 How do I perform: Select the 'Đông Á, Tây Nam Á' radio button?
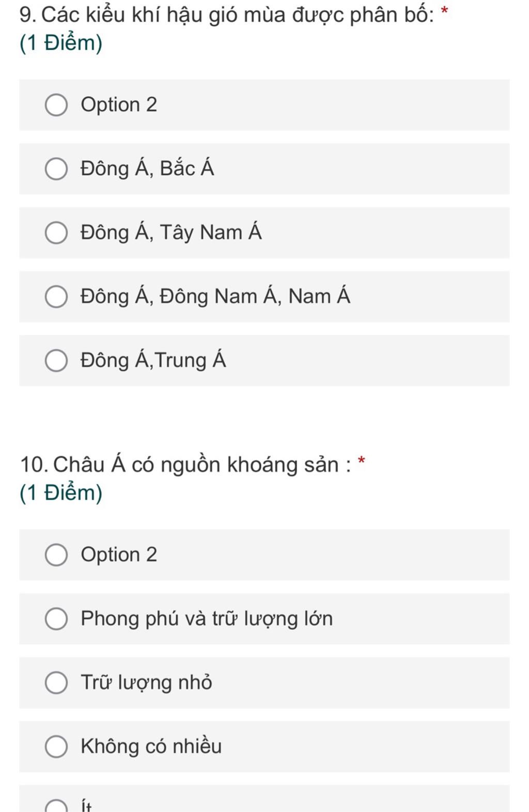(56, 233)
